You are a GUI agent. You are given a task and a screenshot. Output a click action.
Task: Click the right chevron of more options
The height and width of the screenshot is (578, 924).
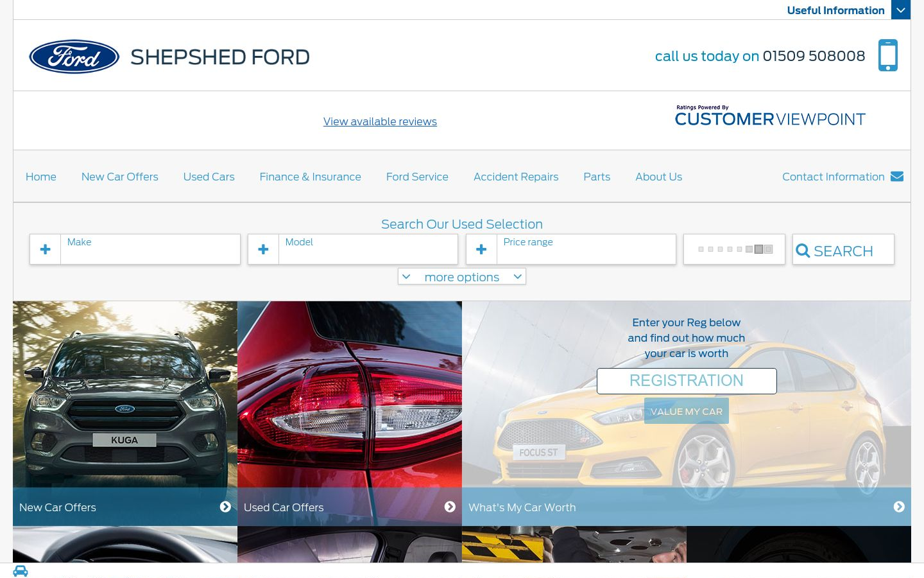click(517, 277)
